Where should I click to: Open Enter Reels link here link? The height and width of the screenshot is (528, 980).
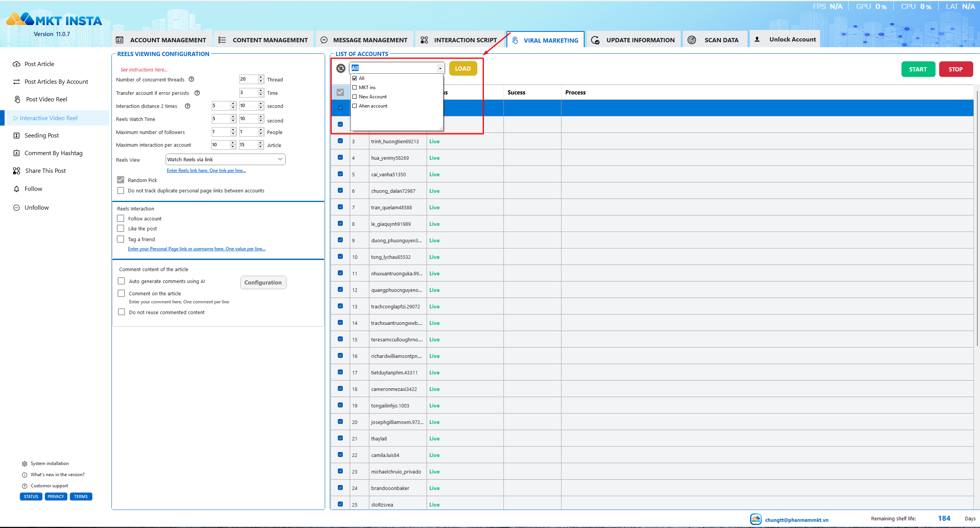click(x=206, y=170)
